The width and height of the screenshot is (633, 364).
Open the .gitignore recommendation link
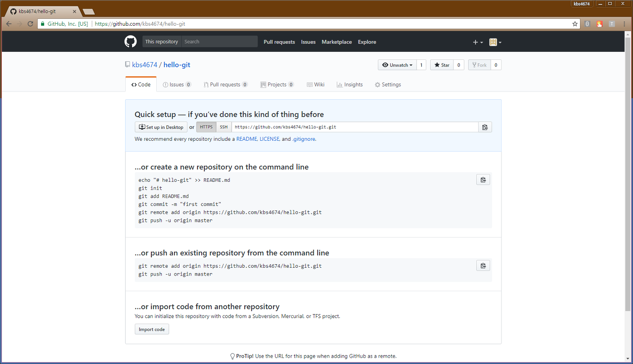(304, 139)
